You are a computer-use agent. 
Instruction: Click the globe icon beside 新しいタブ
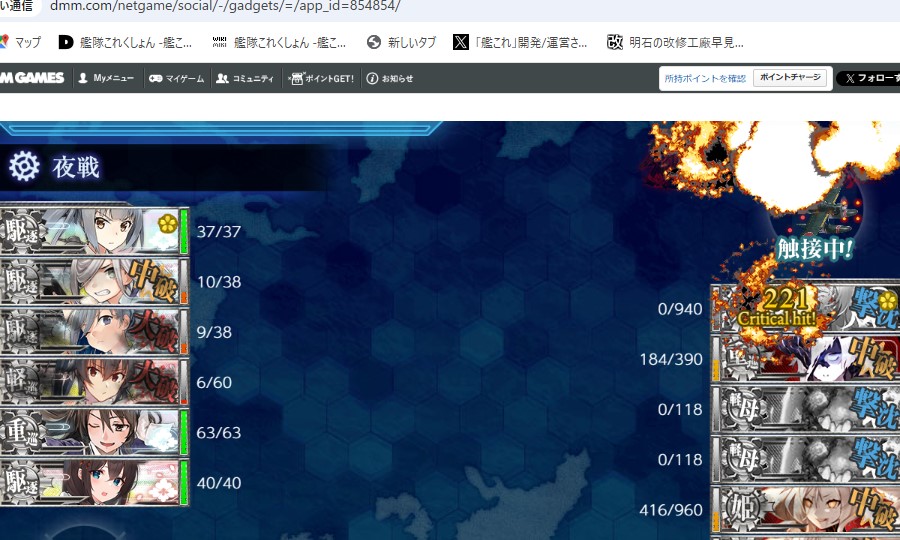coord(374,42)
